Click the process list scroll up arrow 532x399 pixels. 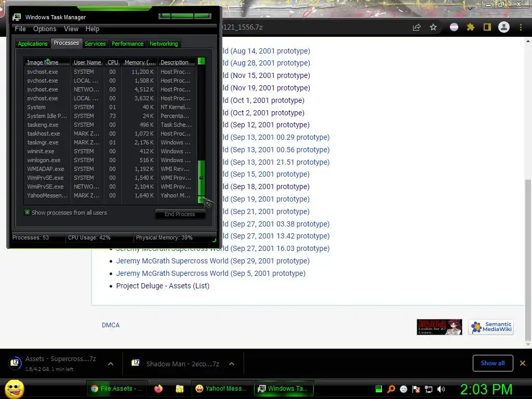(201, 61)
